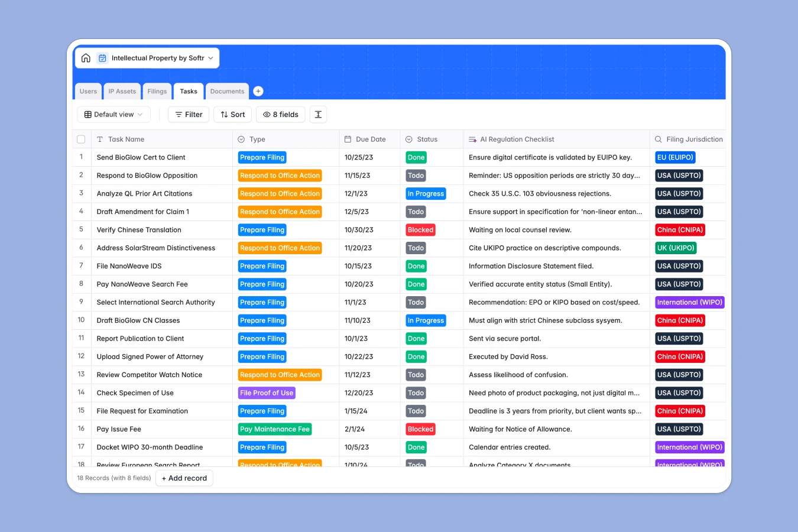The height and width of the screenshot is (532, 798).
Task: Click the Add record button
Action: click(x=184, y=478)
